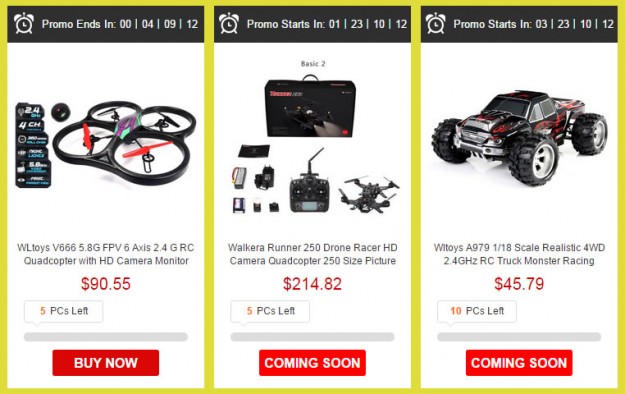The image size is (625, 394).
Task: Click the alarm clock icon on WLtoys V666 card
Action: pyautogui.click(x=24, y=24)
